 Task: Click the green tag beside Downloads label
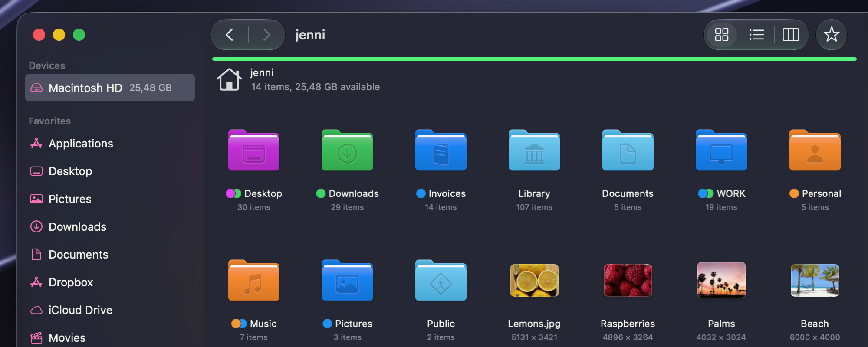[321, 193]
